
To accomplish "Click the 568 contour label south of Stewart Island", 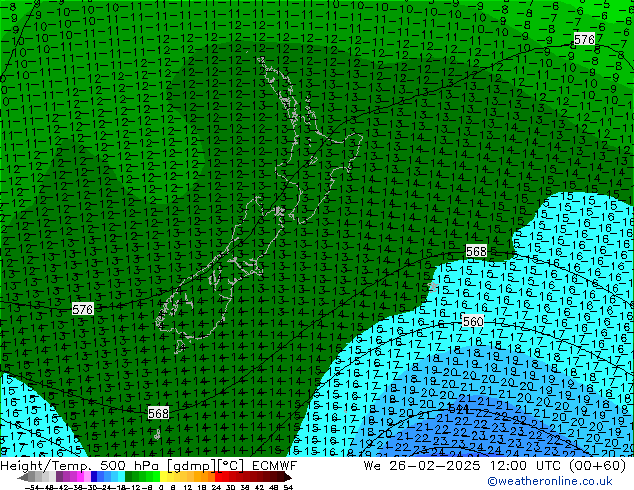I will click(x=158, y=413).
